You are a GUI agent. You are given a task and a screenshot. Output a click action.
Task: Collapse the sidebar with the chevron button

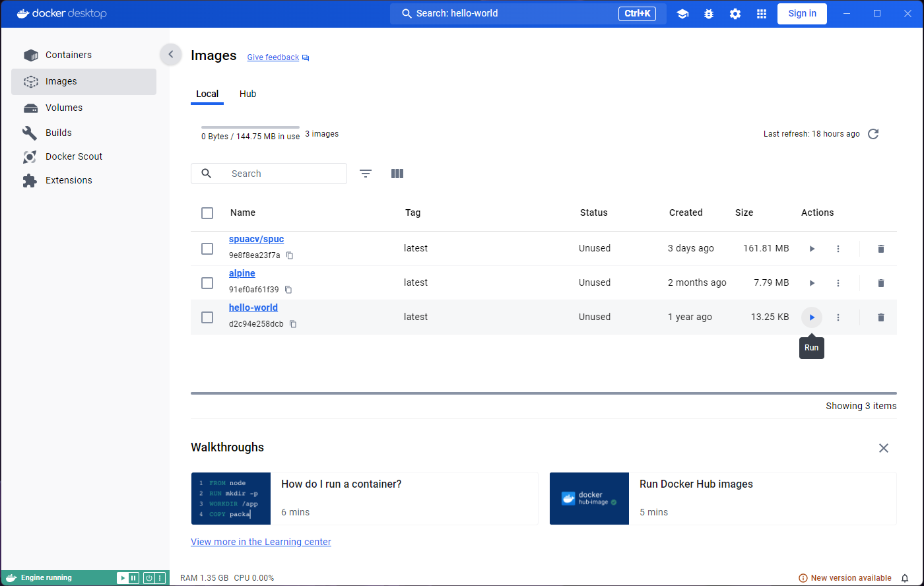click(170, 54)
